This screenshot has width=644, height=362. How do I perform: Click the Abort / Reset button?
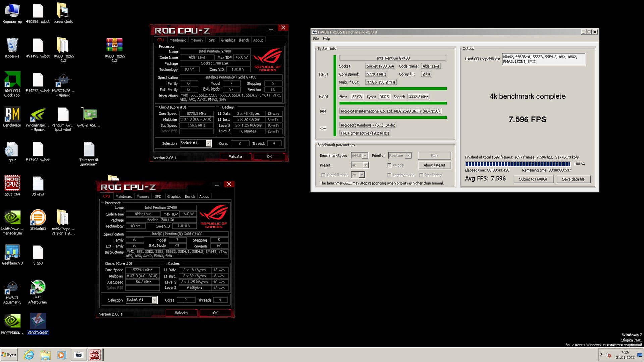click(434, 165)
